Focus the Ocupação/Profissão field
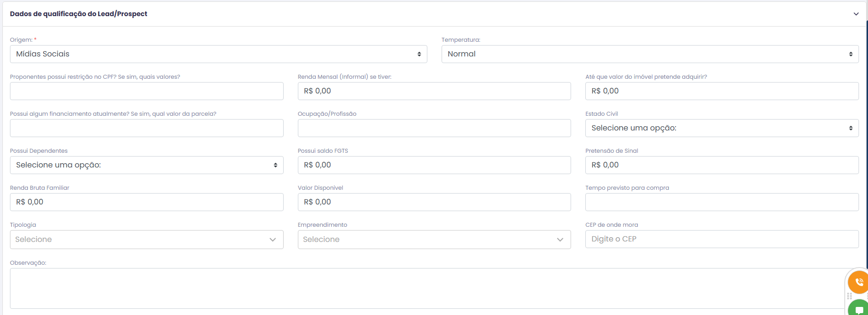Screen dimensions: 868x315 434,128
